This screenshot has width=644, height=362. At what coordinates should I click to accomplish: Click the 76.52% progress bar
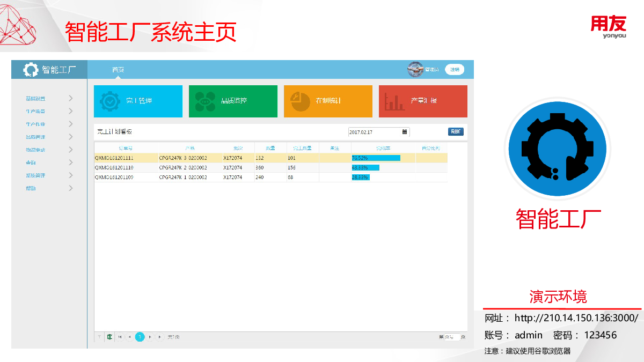point(376,158)
